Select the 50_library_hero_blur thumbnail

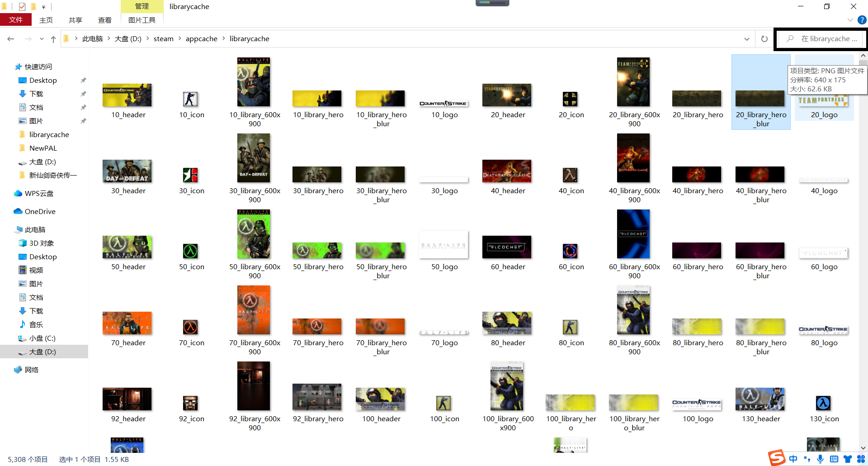tap(380, 251)
